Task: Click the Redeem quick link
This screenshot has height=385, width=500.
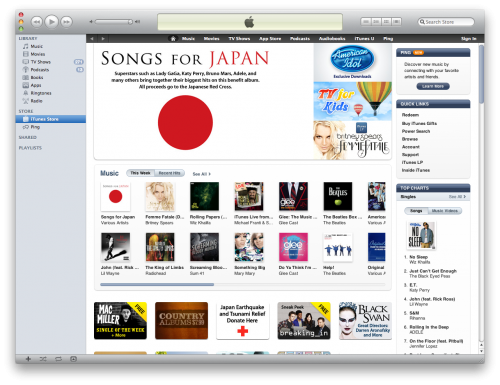Action: click(410, 115)
